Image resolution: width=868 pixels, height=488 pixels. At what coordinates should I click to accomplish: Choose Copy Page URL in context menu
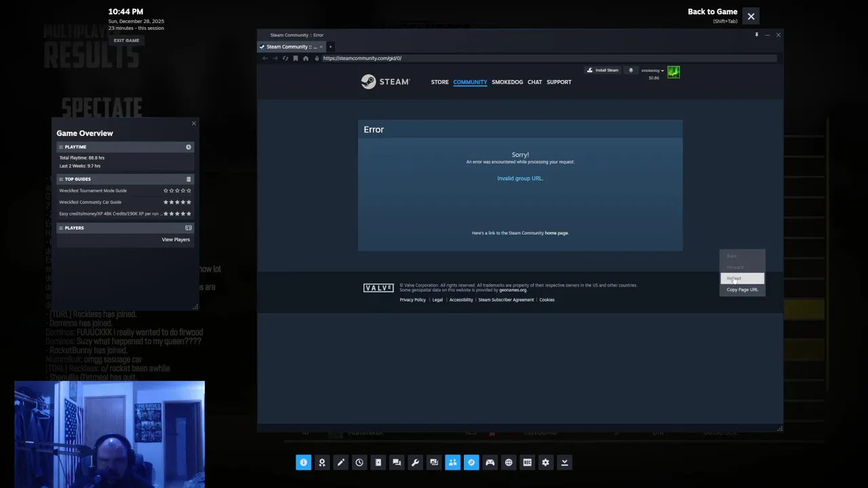coord(743,289)
